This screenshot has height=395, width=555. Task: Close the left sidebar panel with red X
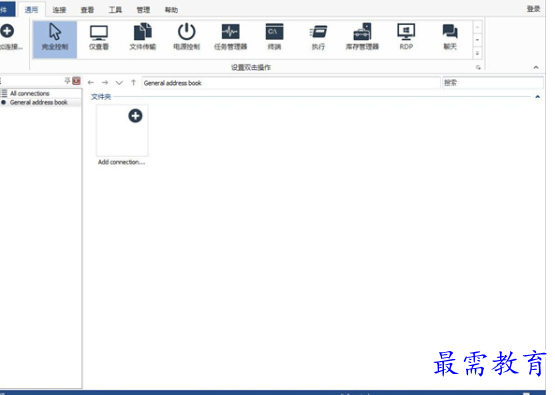click(76, 81)
